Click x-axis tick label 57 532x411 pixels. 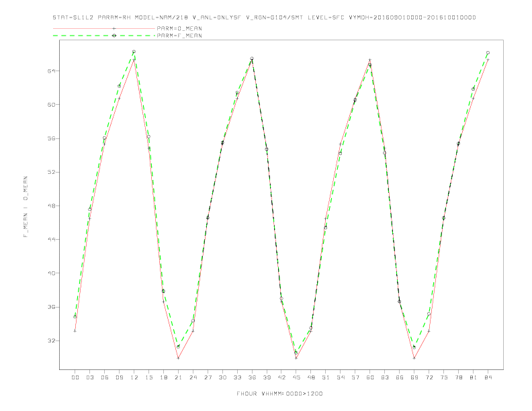pyautogui.click(x=355, y=377)
